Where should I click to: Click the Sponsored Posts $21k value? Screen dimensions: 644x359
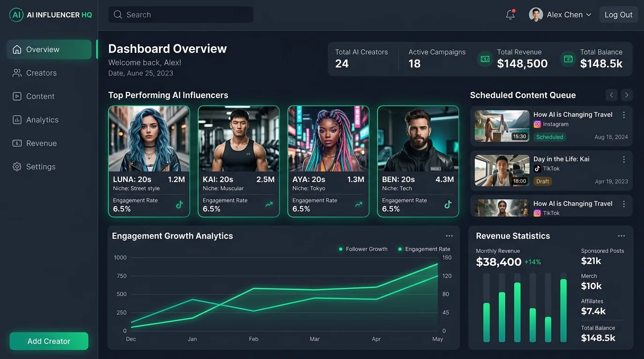(591, 261)
